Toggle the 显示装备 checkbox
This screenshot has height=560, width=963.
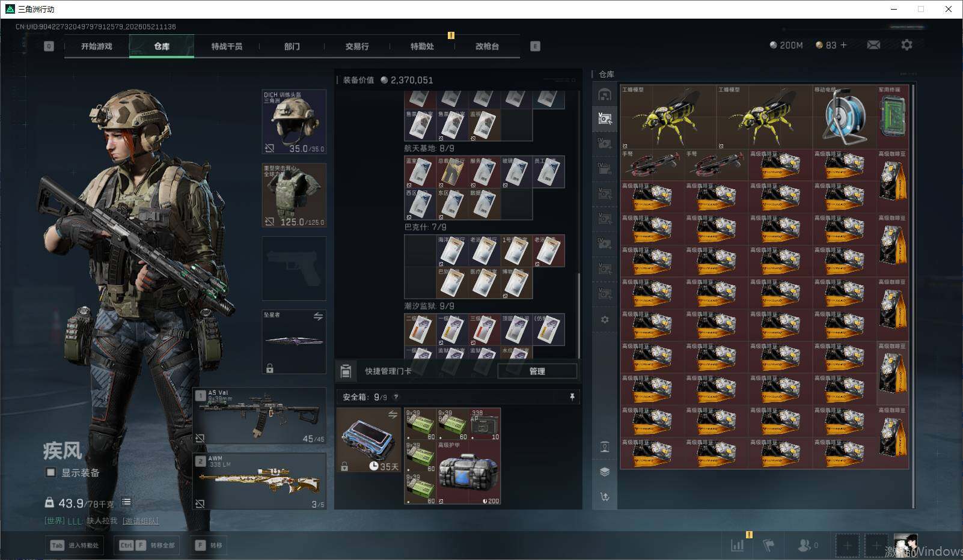[x=51, y=472]
